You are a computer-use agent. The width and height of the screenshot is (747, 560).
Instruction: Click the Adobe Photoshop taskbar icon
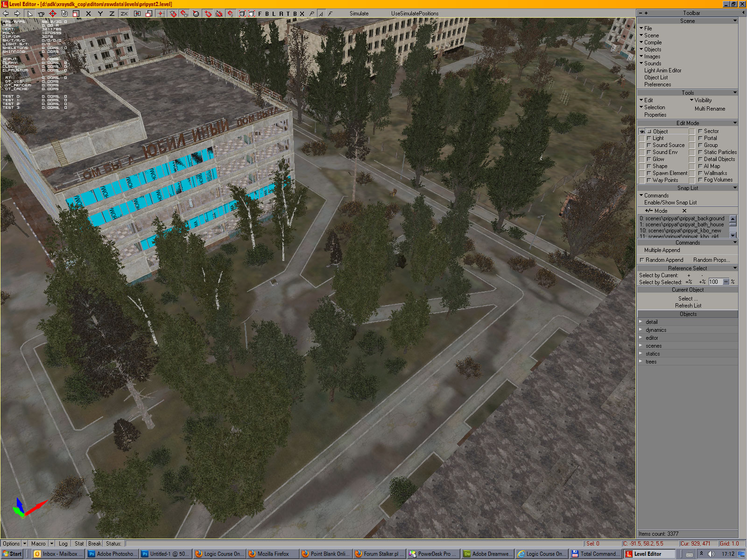[112, 554]
